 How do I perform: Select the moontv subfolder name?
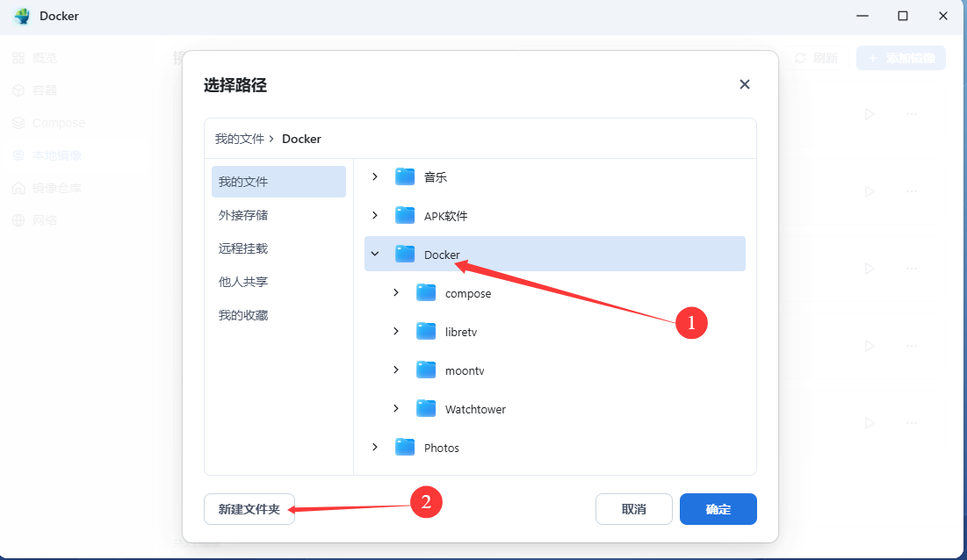click(x=465, y=371)
